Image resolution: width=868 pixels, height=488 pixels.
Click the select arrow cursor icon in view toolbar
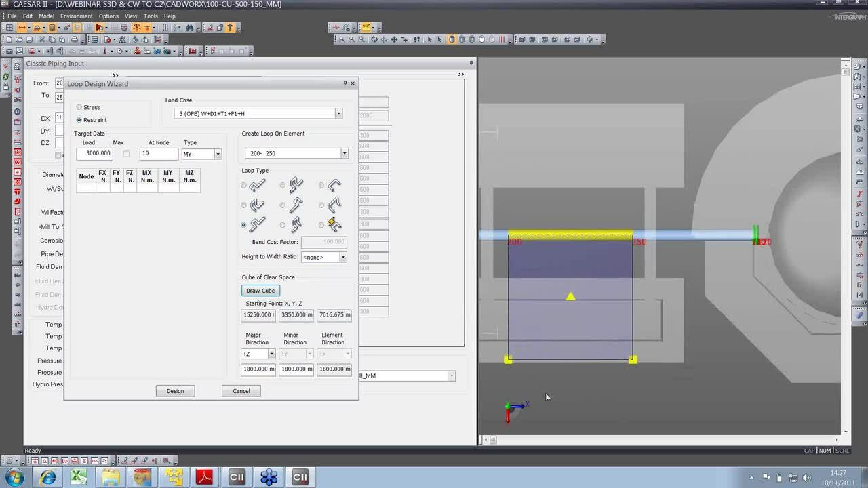429,39
